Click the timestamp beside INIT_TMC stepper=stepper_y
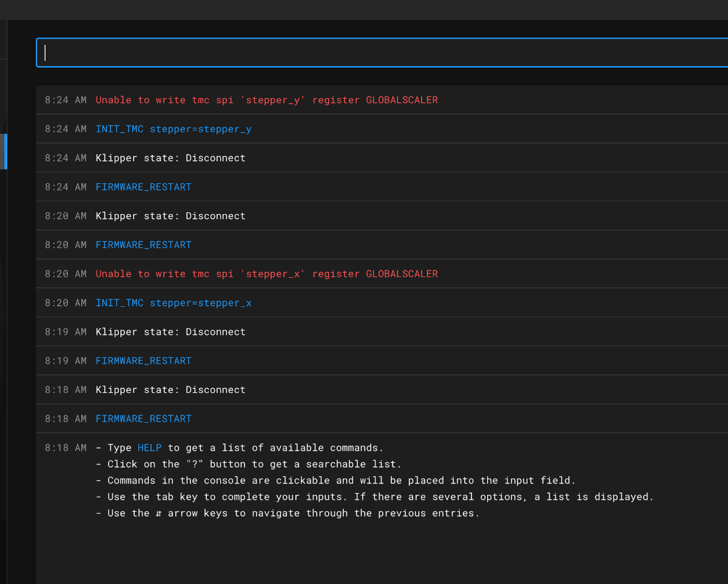Screen dimensions: 728x584 click(x=66, y=129)
